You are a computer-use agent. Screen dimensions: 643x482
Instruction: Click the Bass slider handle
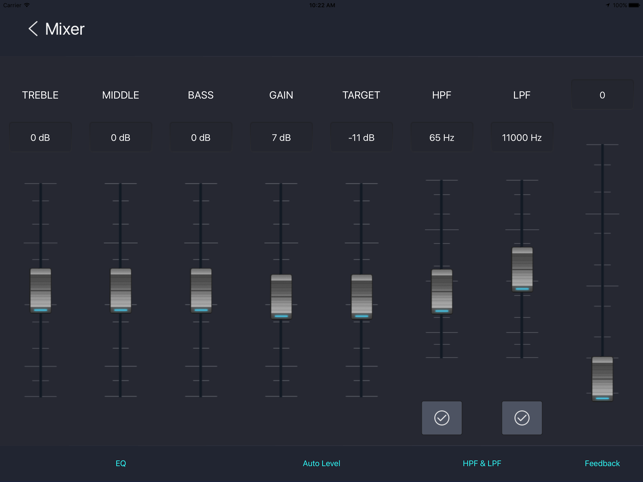(x=201, y=290)
